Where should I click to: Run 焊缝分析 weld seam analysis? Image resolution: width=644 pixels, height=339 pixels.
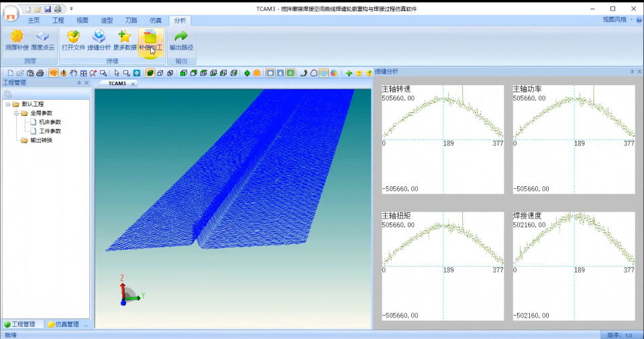pos(99,40)
